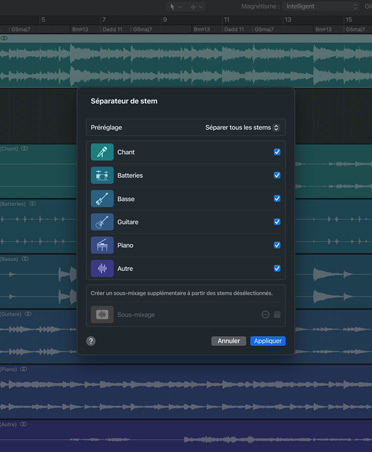This screenshot has height=452, width=372.
Task: Click the (Autre) region name label
Action: (x=9, y=424)
